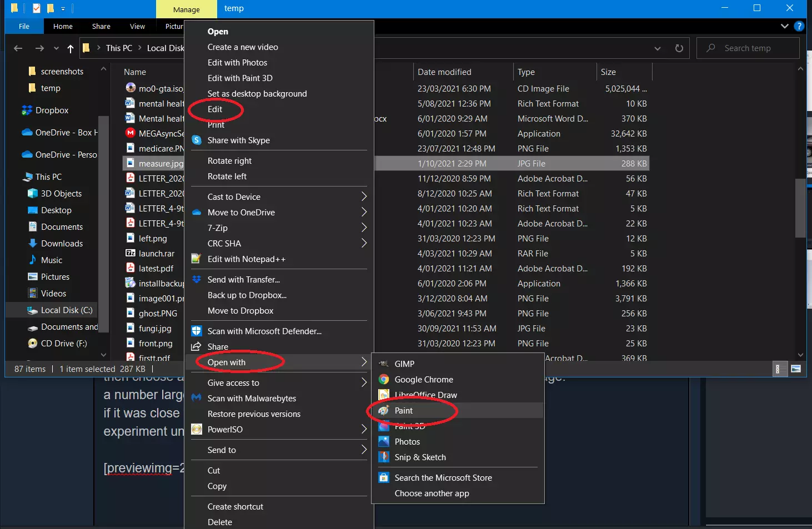Open the File tab in Explorer
The image size is (812, 529).
point(24,26)
